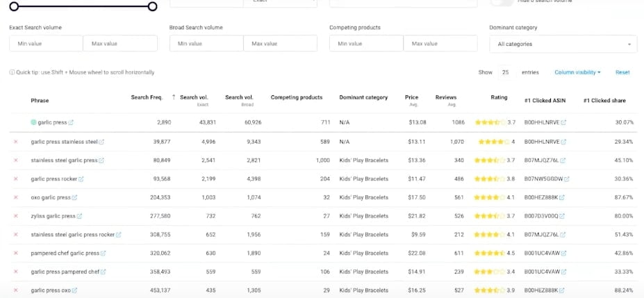Sort by Competing products column

tap(297, 98)
